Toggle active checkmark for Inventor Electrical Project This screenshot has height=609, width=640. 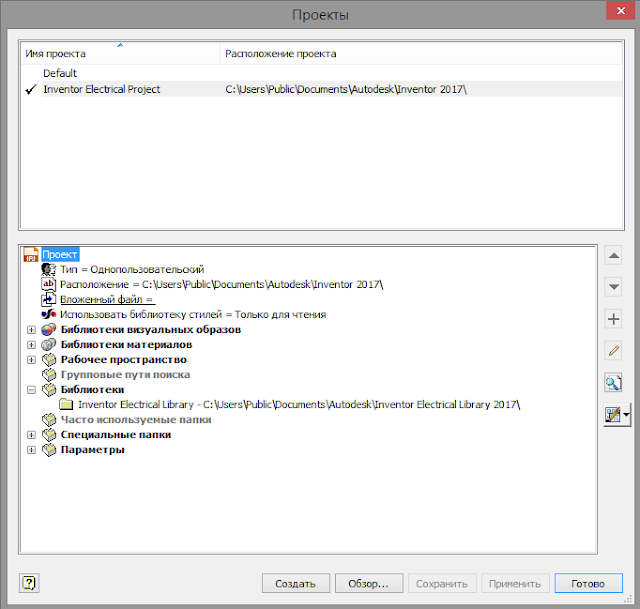[31, 89]
